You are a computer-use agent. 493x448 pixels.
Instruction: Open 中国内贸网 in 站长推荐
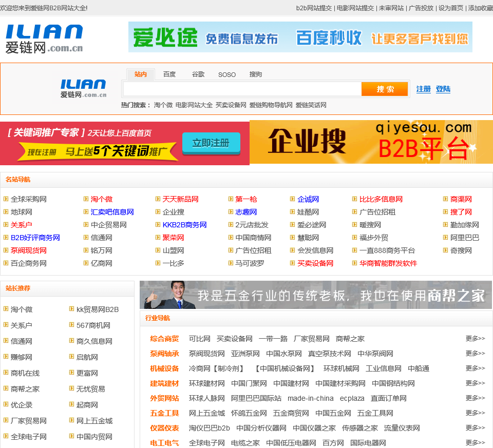tap(94, 437)
